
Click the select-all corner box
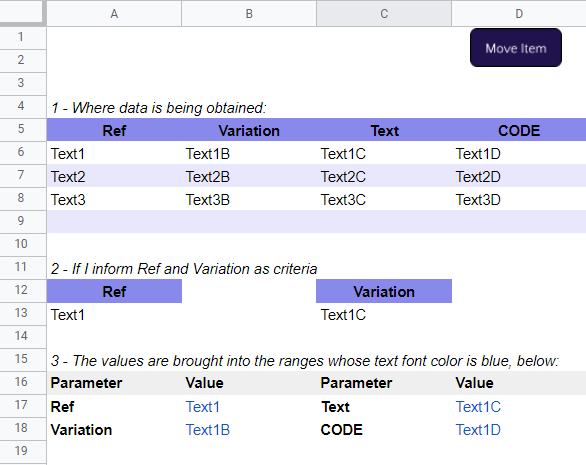(22, 13)
